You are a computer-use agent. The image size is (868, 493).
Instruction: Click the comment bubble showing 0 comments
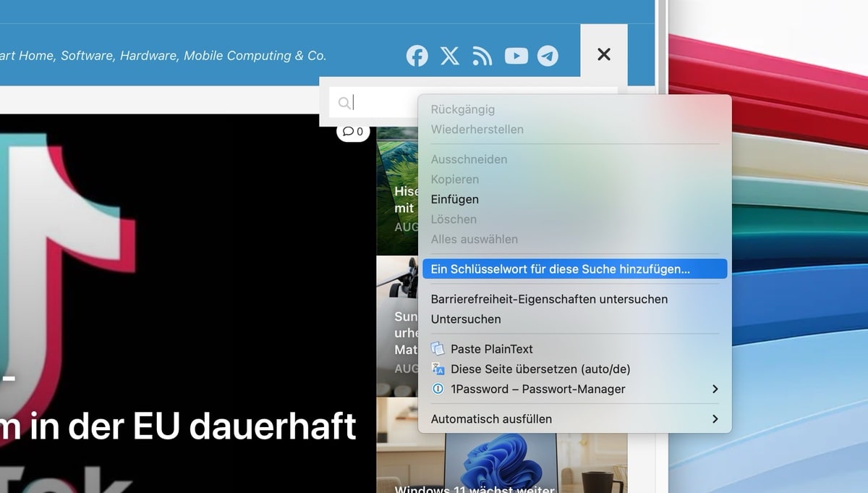click(353, 131)
